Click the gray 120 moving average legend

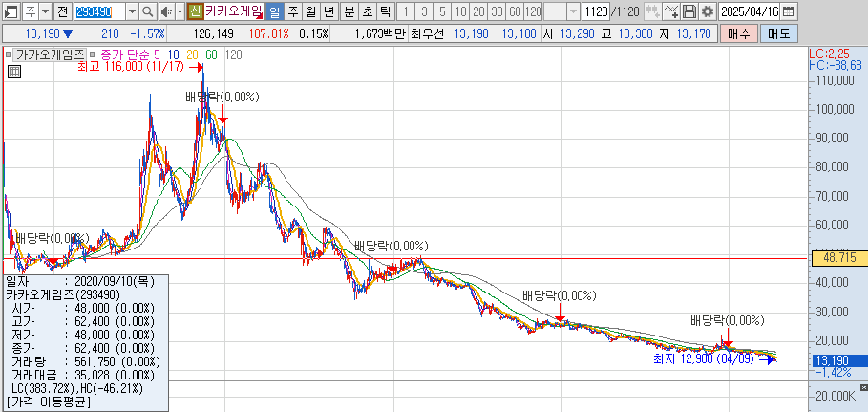coord(234,54)
